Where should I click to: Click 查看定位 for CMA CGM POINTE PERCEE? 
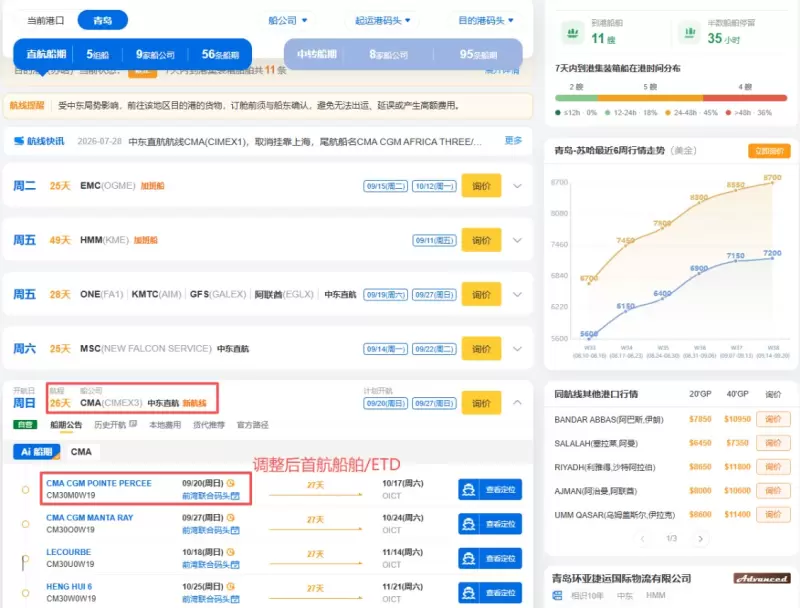(x=490, y=490)
